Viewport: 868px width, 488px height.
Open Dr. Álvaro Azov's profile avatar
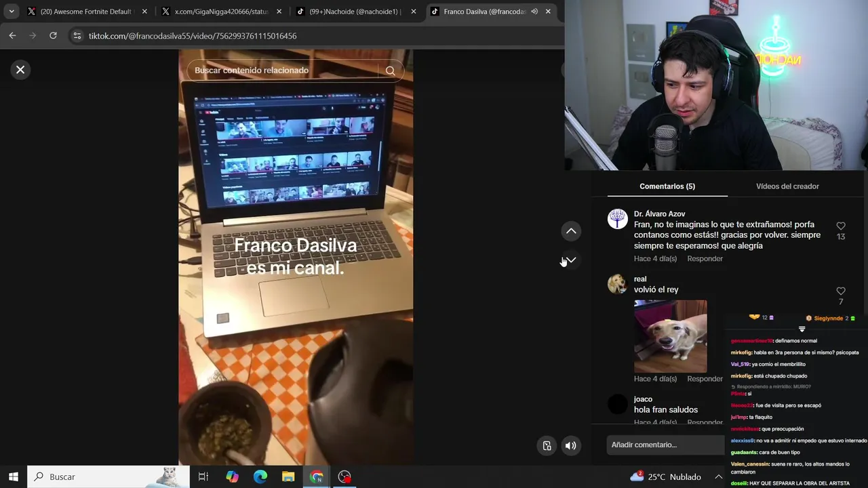618,219
